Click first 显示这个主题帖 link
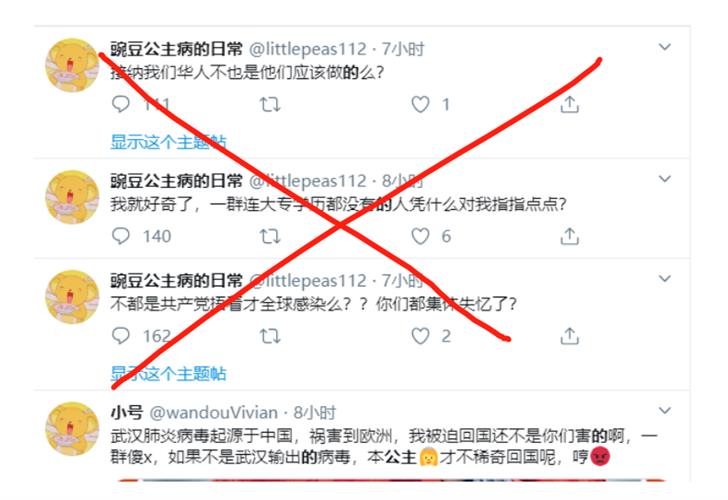The height and width of the screenshot is (500, 728). click(x=168, y=142)
